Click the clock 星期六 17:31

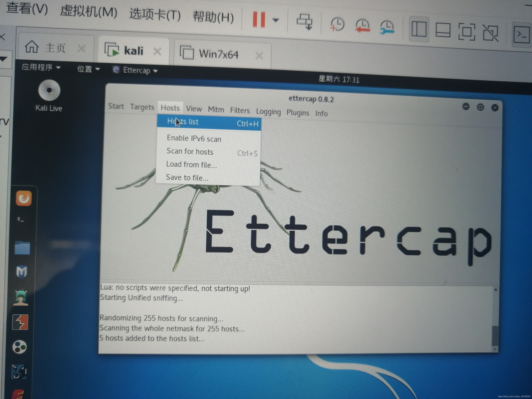pyautogui.click(x=339, y=79)
